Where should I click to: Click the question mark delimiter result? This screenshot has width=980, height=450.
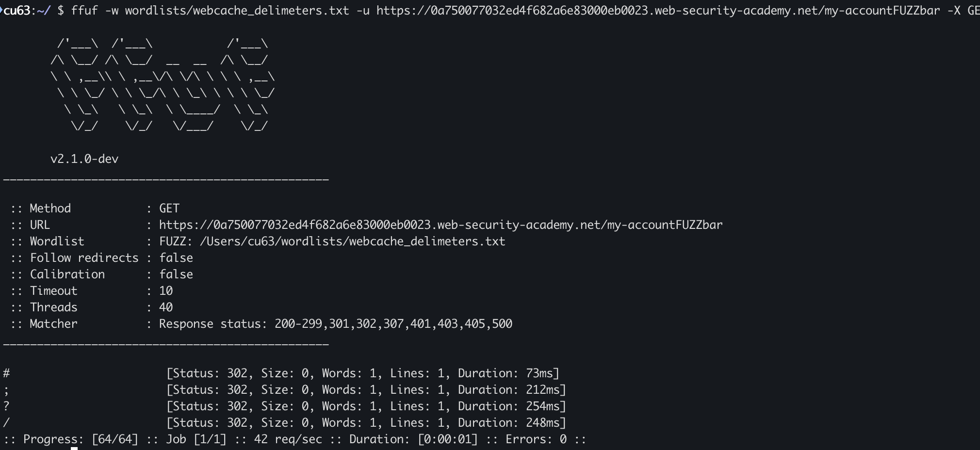click(6, 406)
